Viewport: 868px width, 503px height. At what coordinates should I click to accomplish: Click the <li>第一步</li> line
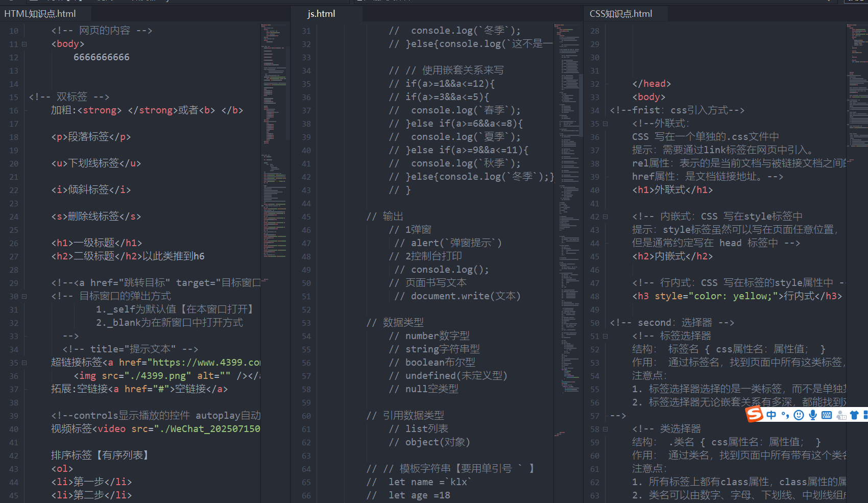click(x=91, y=482)
